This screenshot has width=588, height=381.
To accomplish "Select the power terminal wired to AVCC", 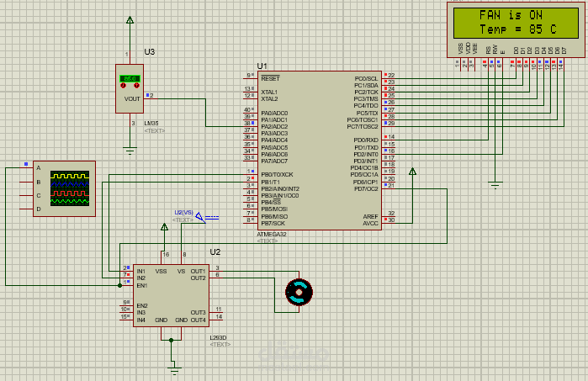I will [412, 172].
